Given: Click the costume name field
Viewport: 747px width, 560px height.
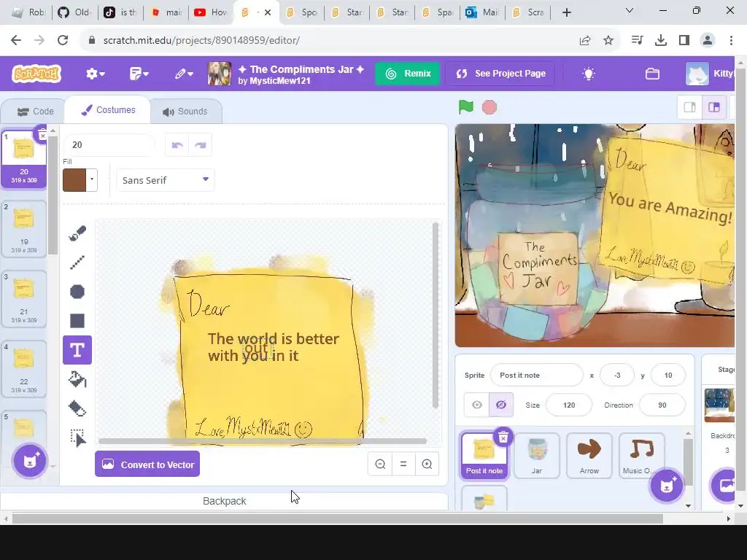Looking at the screenshot, I should point(109,145).
